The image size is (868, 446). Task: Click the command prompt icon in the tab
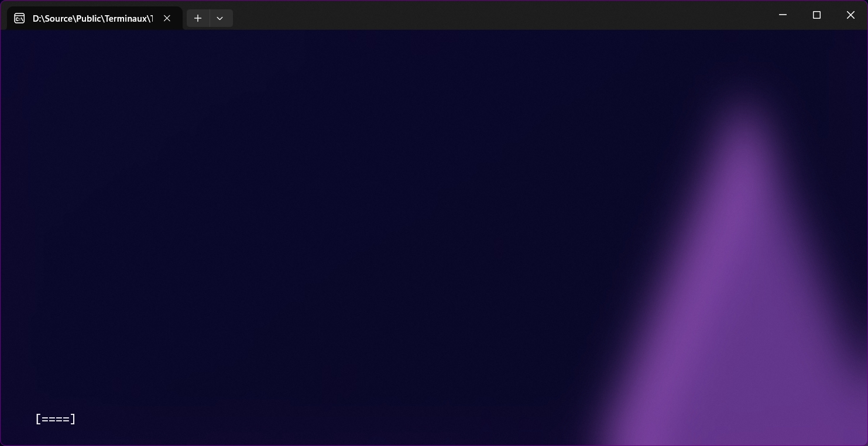(x=19, y=18)
